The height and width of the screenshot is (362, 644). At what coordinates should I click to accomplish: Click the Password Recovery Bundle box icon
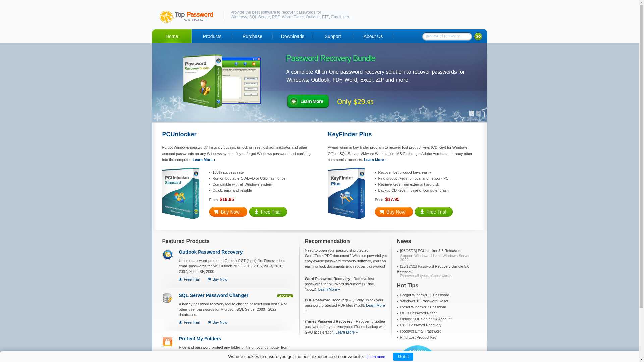point(203,81)
